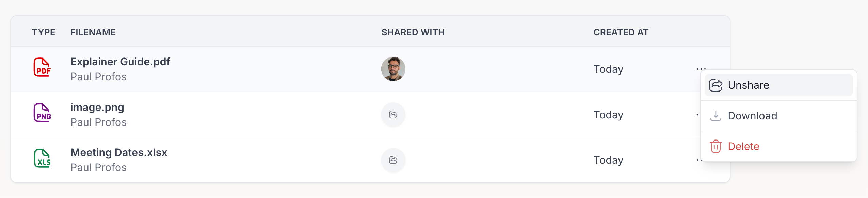This screenshot has height=198, width=868.
Task: Select Delete from the context menu
Action: tap(743, 146)
